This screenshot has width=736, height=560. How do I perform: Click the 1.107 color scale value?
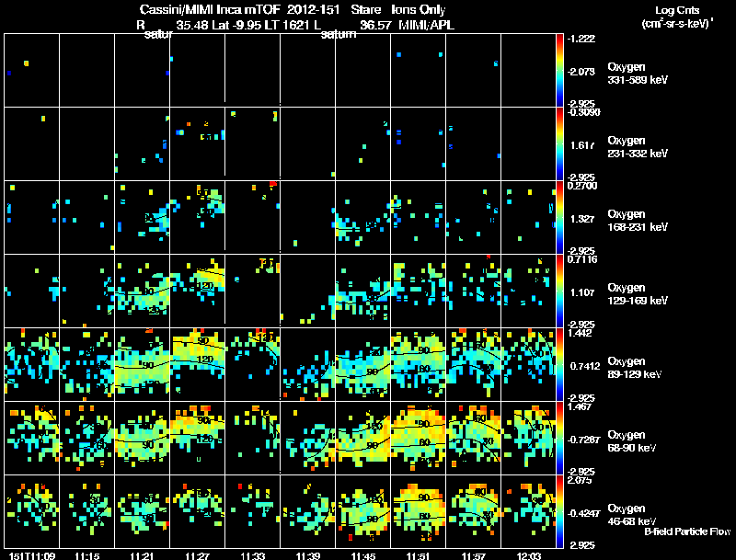point(582,292)
